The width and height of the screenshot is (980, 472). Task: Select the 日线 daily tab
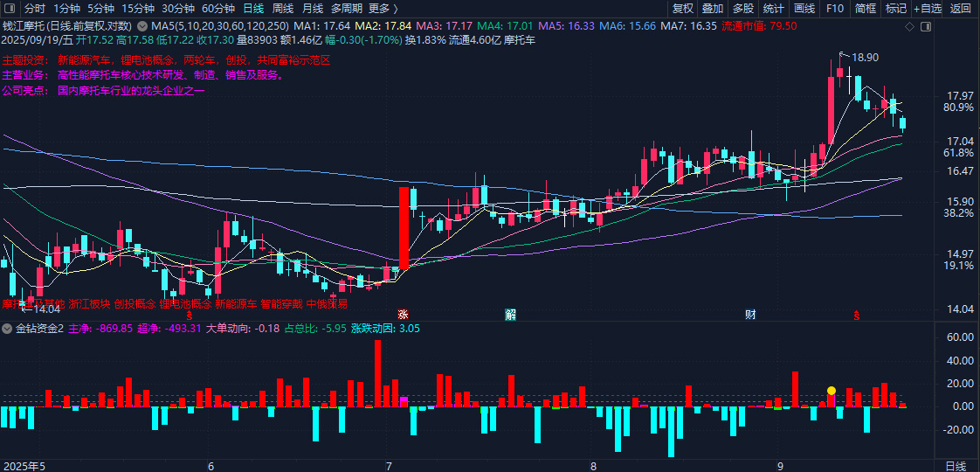pos(253,9)
